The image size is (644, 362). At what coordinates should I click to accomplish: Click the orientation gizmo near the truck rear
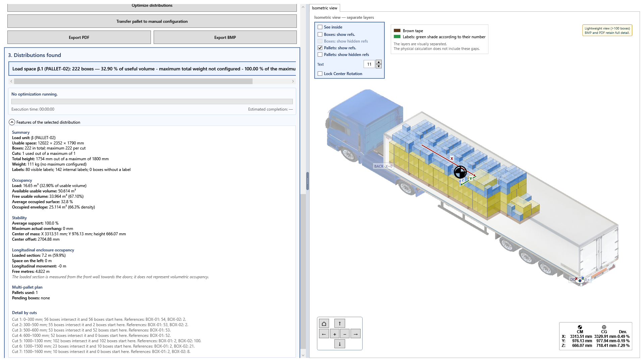580,280
